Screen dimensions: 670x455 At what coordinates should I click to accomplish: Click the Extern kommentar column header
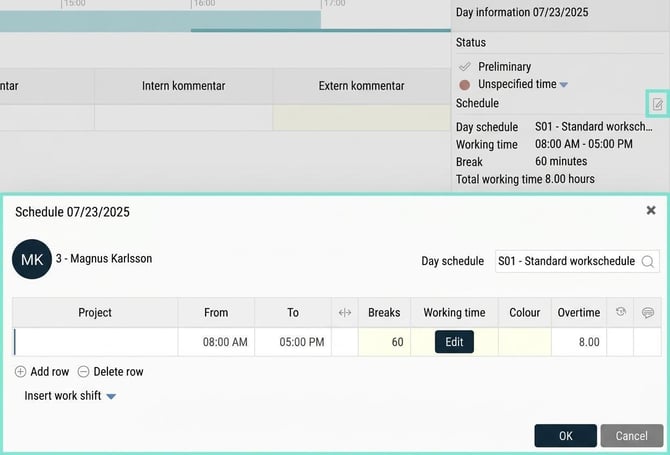tap(361, 86)
